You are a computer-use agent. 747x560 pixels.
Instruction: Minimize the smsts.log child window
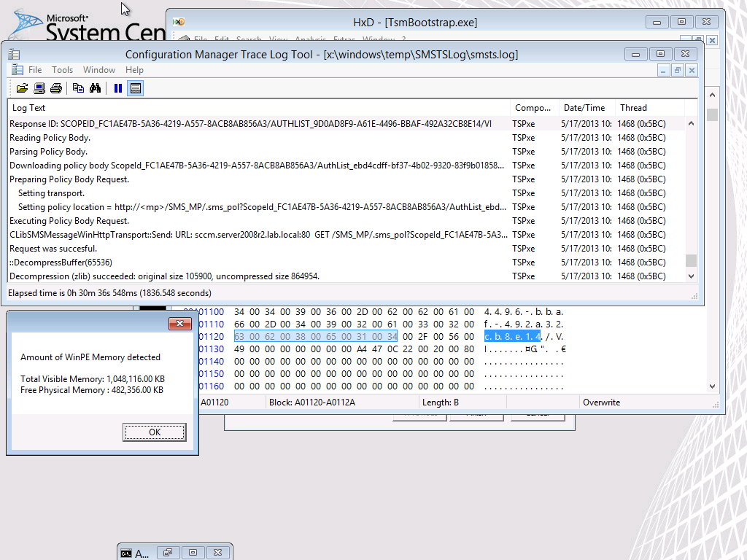point(662,71)
